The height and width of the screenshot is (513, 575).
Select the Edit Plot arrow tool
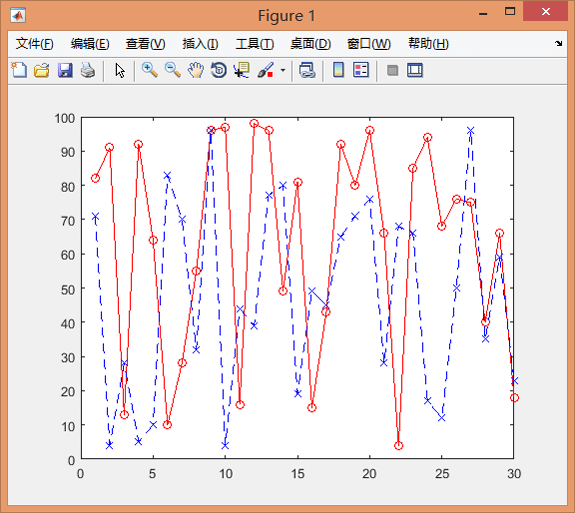[120, 70]
